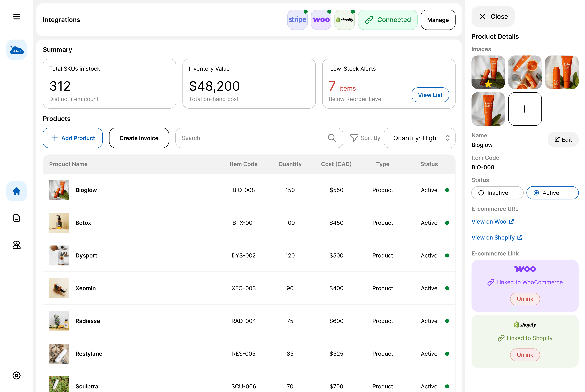Open the home icon in sidebar
This screenshot has height=392, width=585.
point(17,191)
